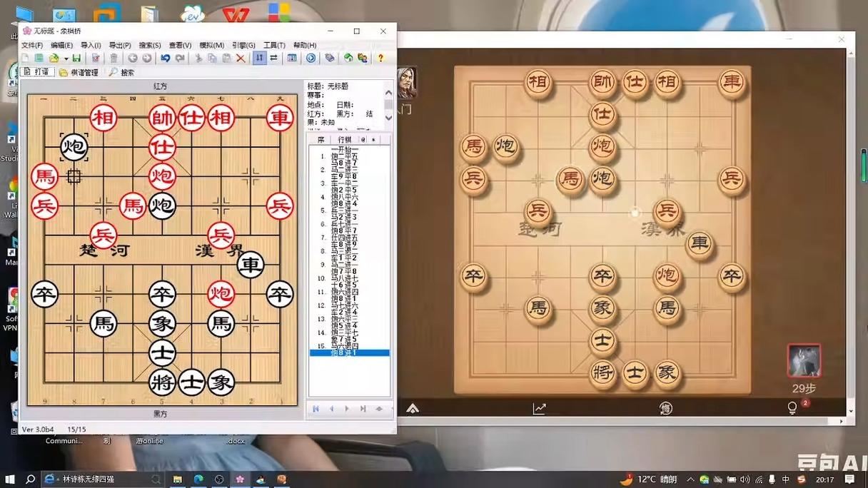Step forward one move button
The width and height of the screenshot is (868, 488).
click(x=348, y=409)
